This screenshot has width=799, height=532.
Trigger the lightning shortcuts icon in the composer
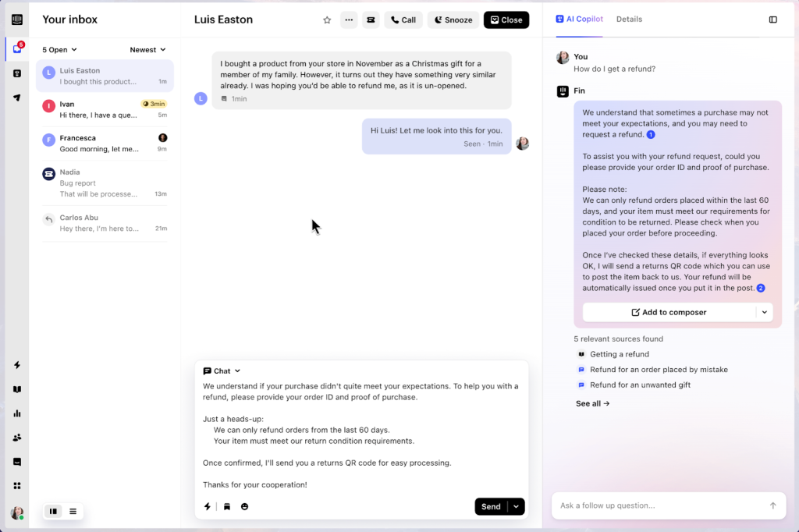click(x=207, y=506)
